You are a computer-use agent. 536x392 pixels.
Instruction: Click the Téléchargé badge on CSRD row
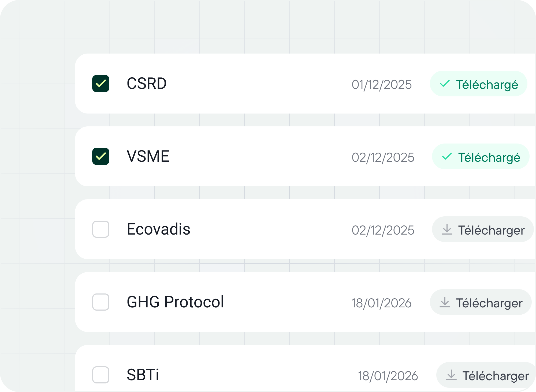tap(478, 84)
